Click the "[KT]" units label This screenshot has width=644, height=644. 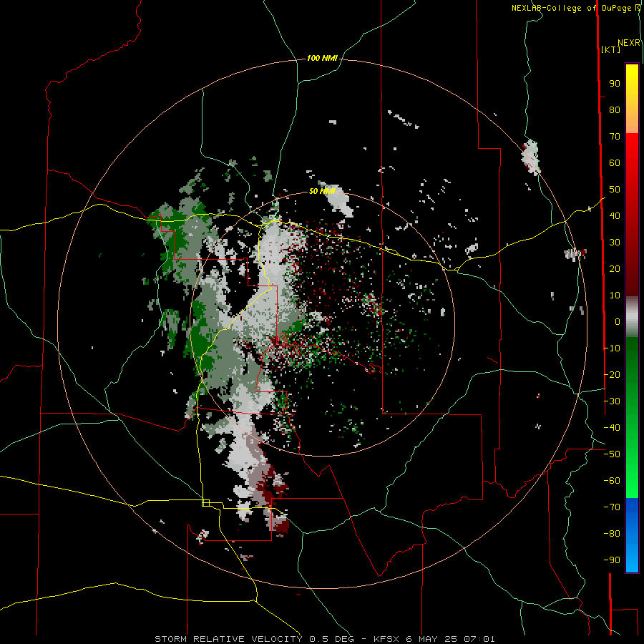coord(611,49)
